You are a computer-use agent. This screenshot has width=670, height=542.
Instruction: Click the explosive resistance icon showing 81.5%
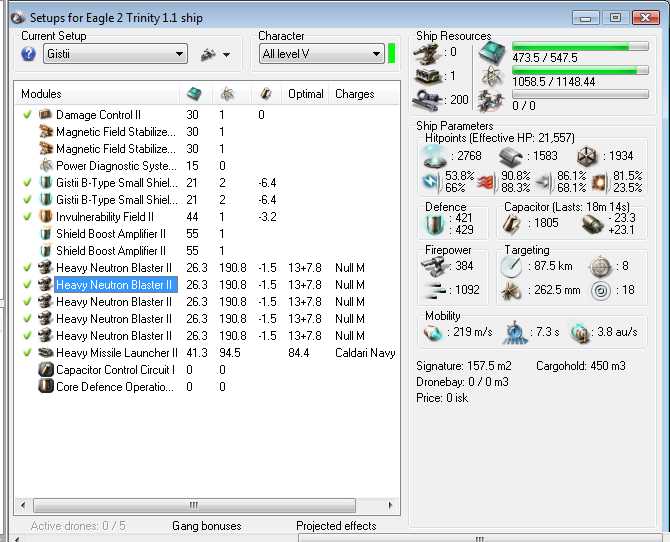(600, 183)
